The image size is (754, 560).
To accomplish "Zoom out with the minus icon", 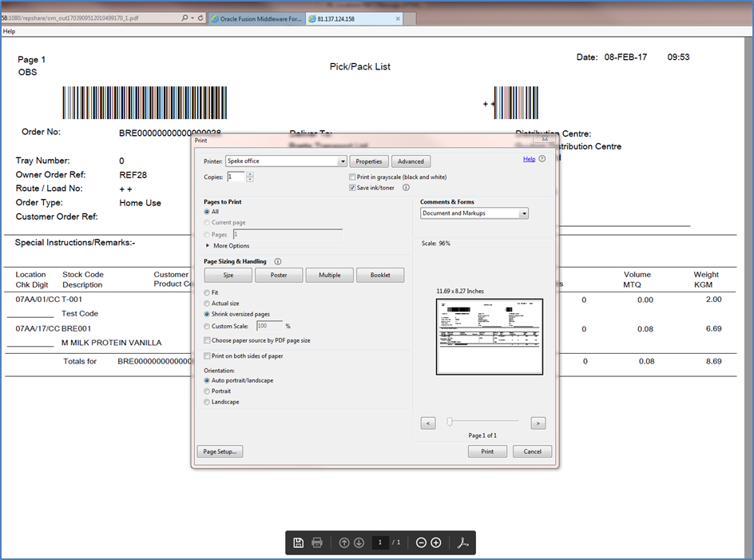I will click(x=421, y=542).
